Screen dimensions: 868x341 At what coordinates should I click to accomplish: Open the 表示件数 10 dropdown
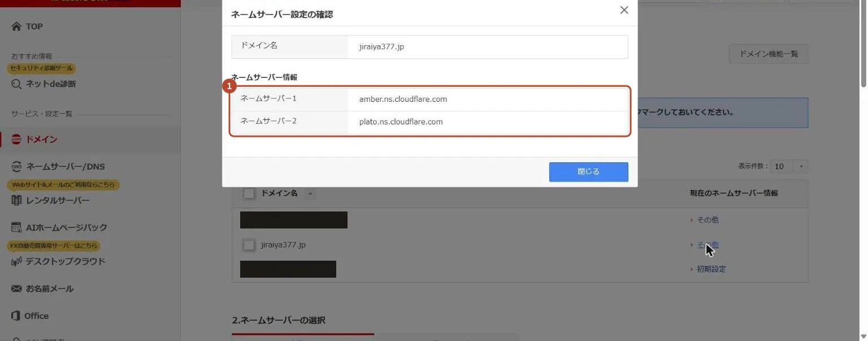789,166
